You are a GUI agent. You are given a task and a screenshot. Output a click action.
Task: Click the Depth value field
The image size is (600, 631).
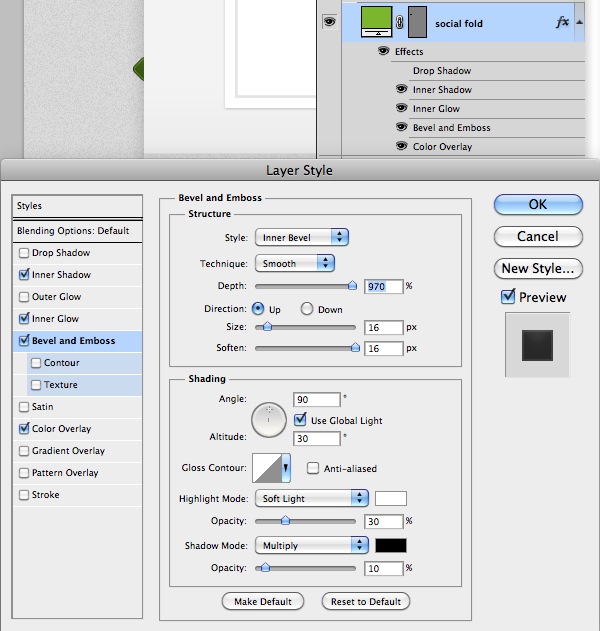[384, 286]
